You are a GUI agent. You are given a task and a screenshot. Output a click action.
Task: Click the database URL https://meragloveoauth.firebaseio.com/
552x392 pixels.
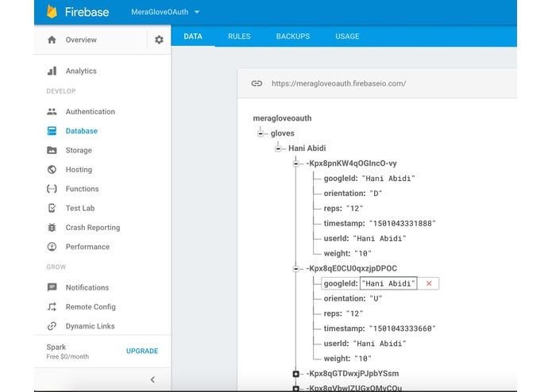[x=338, y=83]
